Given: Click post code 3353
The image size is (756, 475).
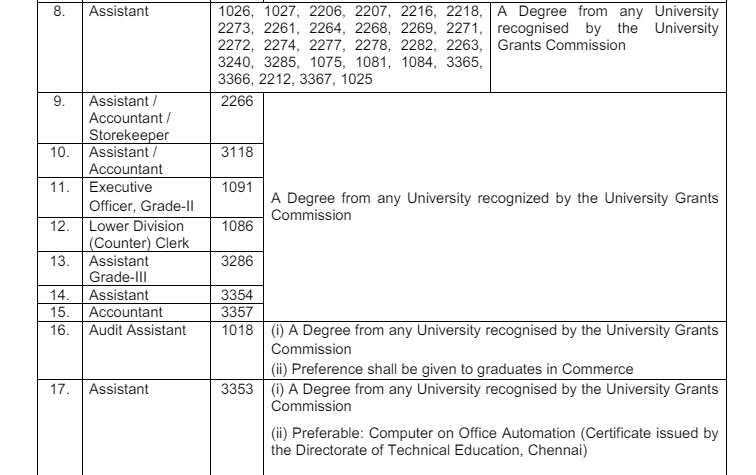Looking at the screenshot, I should 238,387.
